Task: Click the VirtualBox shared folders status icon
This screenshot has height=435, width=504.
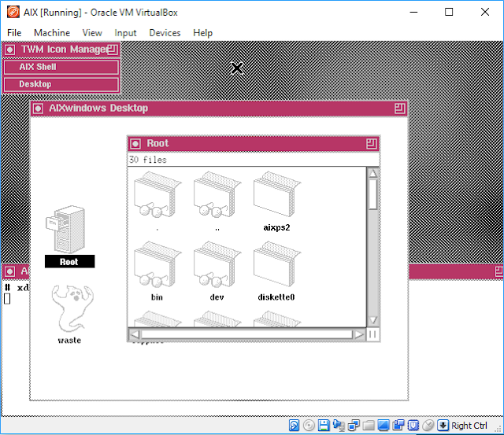Action: (x=369, y=426)
